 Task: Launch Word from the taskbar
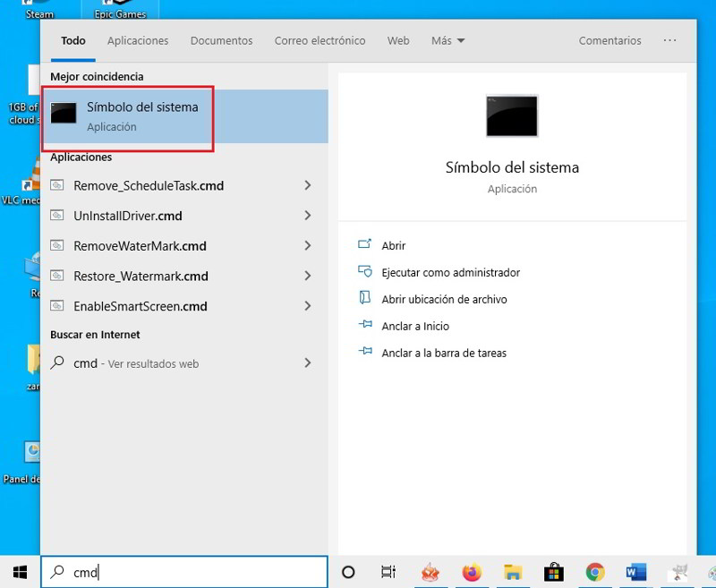(636, 572)
